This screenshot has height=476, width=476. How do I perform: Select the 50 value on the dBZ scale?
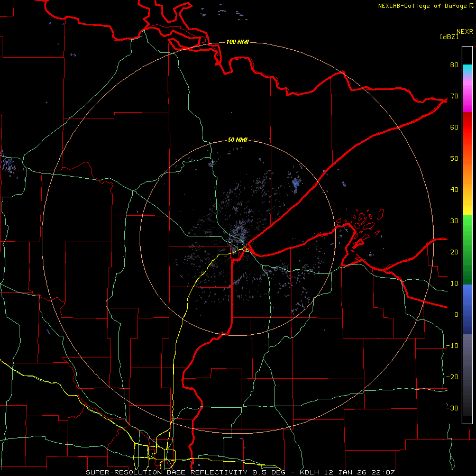point(454,159)
